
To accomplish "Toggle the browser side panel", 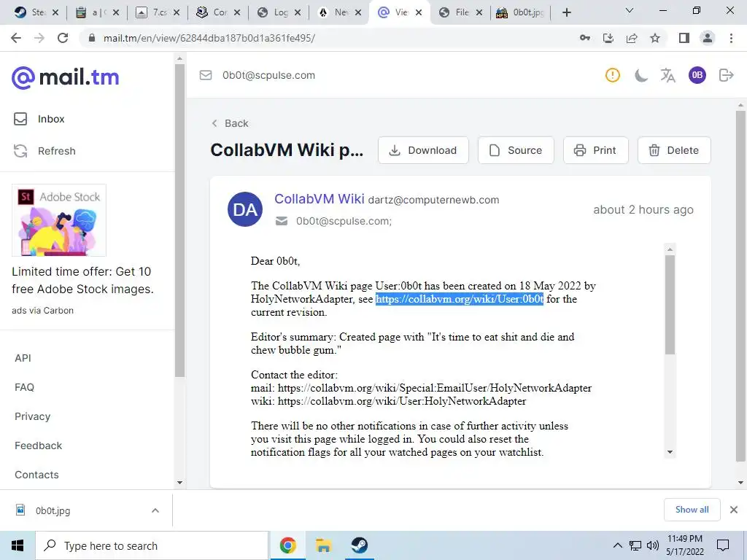I will (x=684, y=38).
